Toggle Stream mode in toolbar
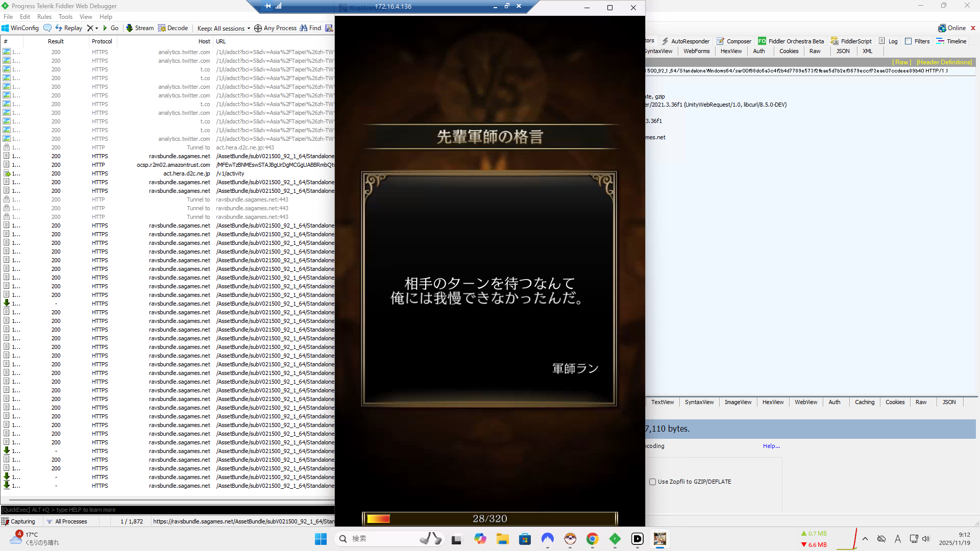 point(139,28)
